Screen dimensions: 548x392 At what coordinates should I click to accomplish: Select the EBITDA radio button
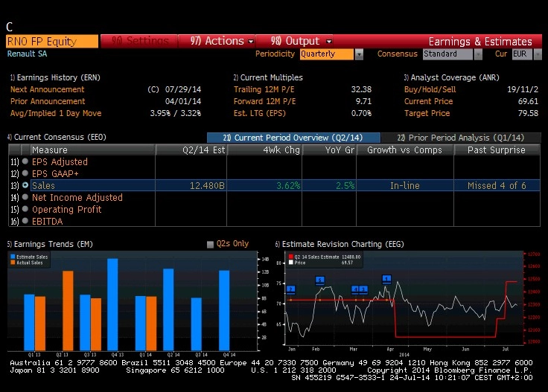[x=25, y=221]
